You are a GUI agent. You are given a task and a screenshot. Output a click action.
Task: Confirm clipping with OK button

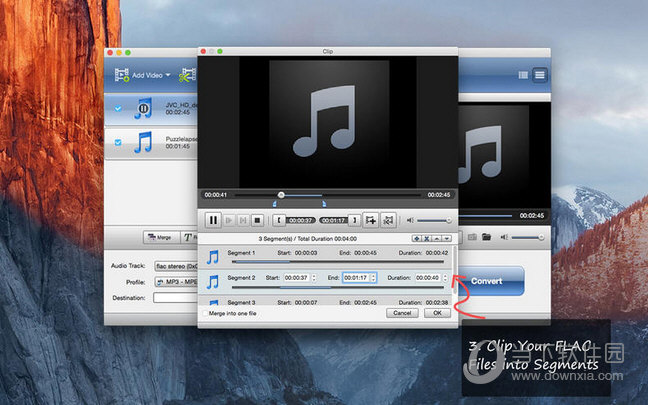[x=437, y=313]
